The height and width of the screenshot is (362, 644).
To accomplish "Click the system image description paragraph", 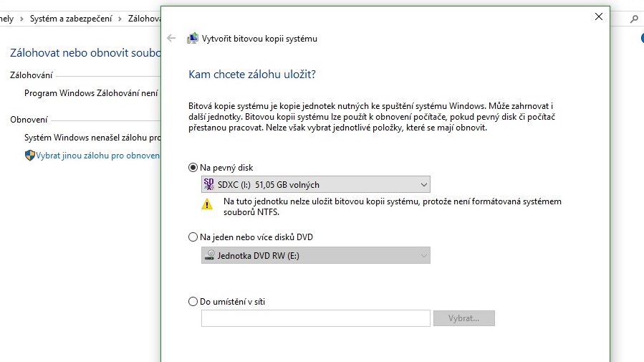I will [x=372, y=117].
